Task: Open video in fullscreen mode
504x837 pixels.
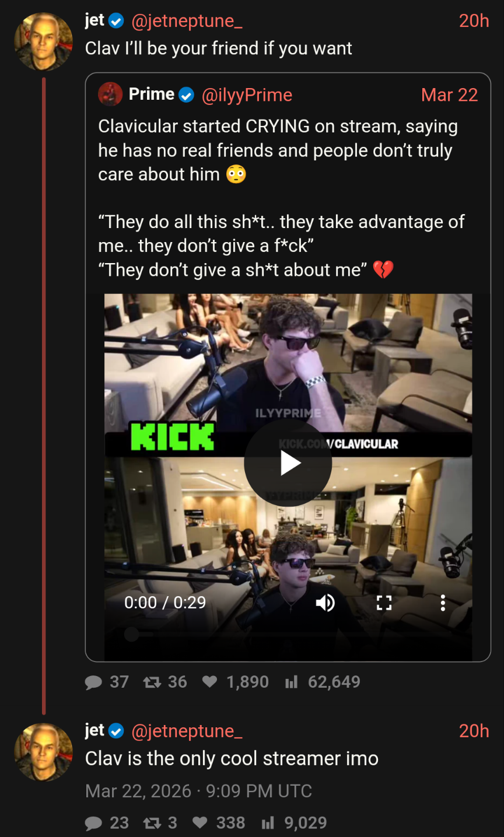Action: [x=384, y=603]
